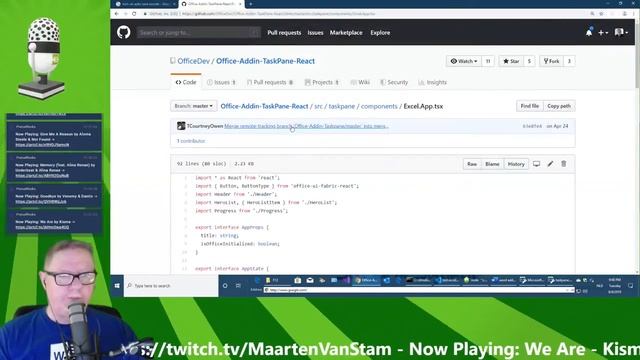Open the OfficeDev organization link

click(x=193, y=61)
